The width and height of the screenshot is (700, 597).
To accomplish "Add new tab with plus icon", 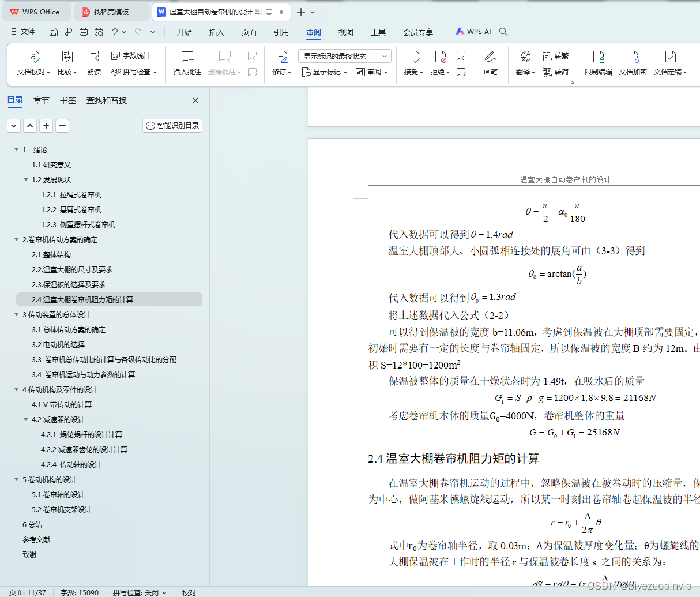I will coord(301,12).
